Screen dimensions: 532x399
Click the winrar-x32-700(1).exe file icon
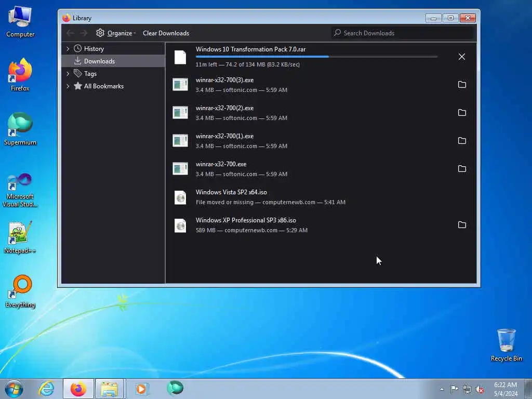(x=180, y=141)
